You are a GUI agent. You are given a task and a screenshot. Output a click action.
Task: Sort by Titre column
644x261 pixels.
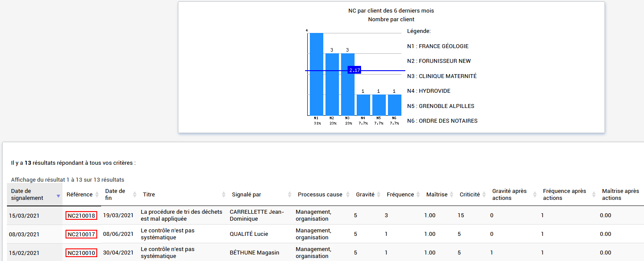(x=183, y=194)
